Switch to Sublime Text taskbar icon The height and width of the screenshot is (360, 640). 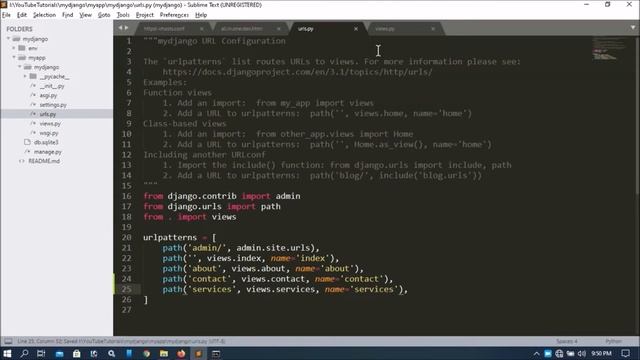[198, 353]
